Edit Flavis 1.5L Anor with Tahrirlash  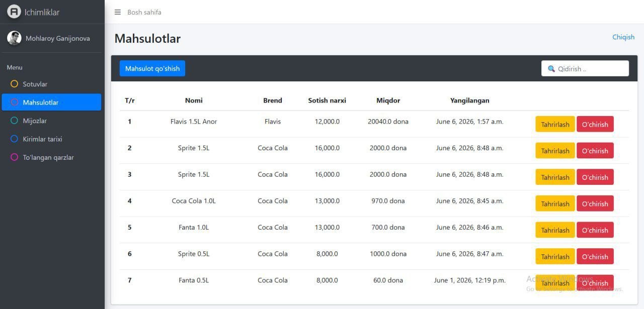[x=555, y=124]
